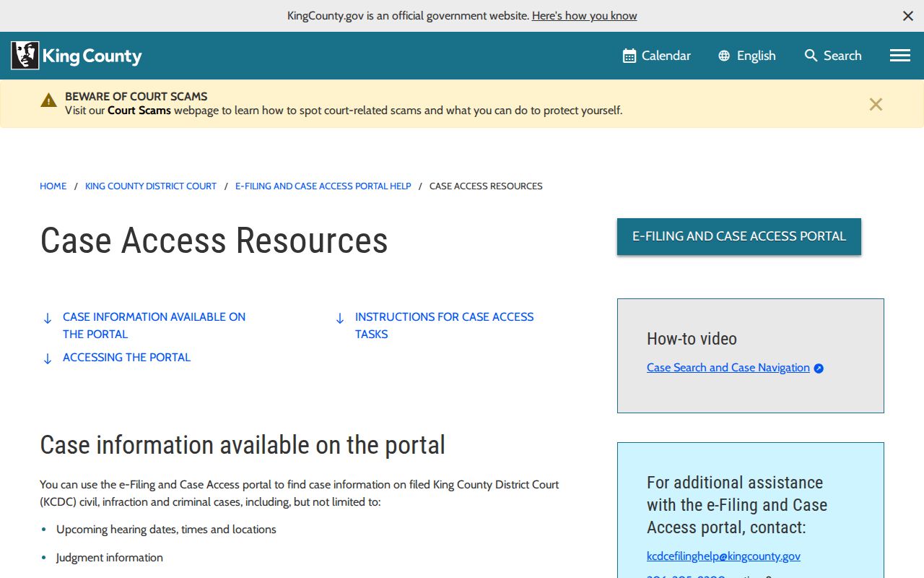Click the down arrow beside Accessing the Portal
This screenshot has width=924, height=578.
[48, 358]
